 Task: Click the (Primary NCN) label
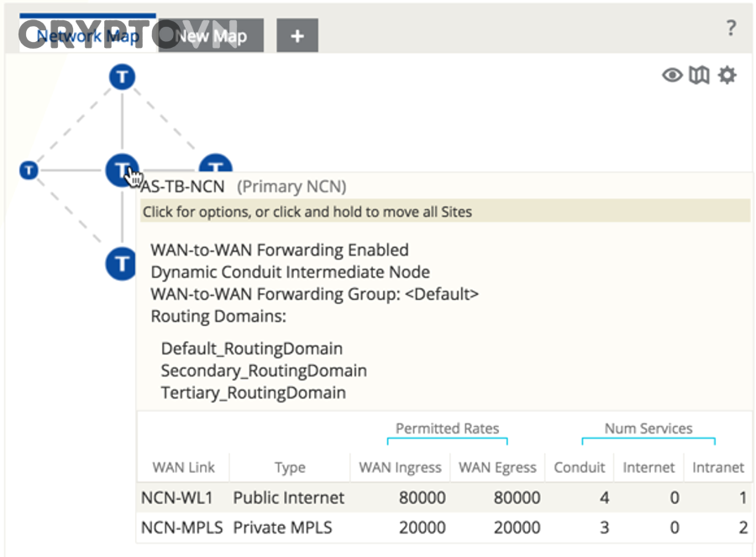(291, 187)
